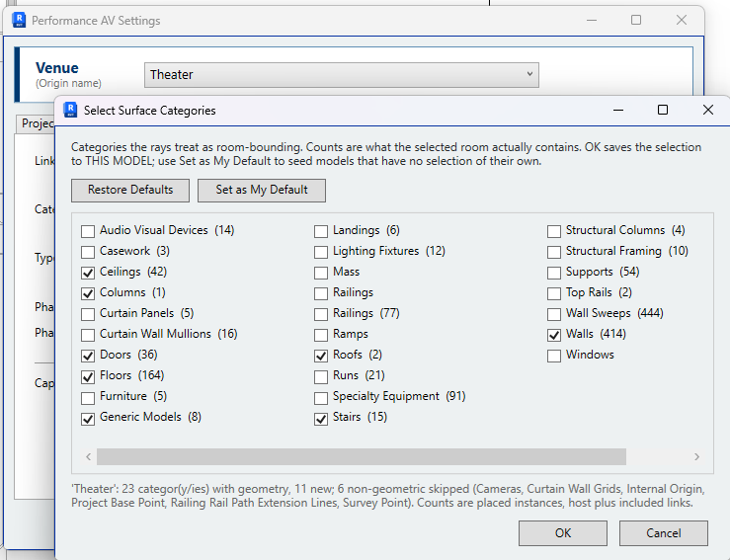The width and height of the screenshot is (730, 560).
Task: Toggle the Doors (36) checkbox
Action: [88, 356]
